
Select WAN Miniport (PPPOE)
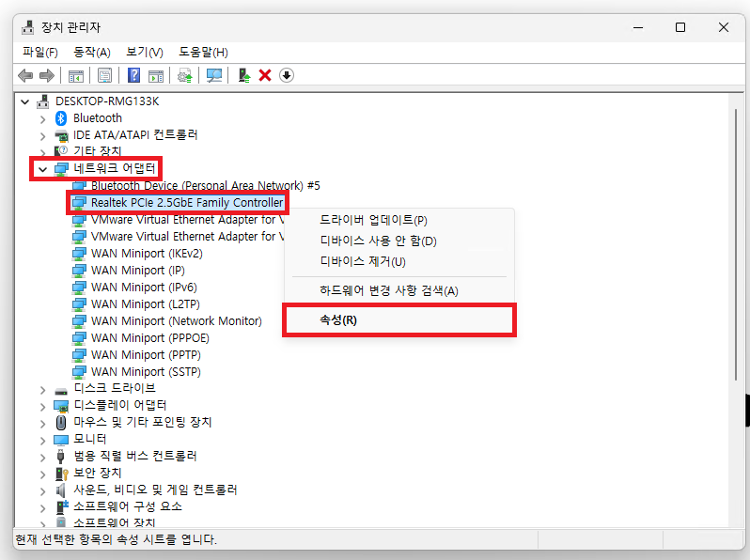coord(150,338)
